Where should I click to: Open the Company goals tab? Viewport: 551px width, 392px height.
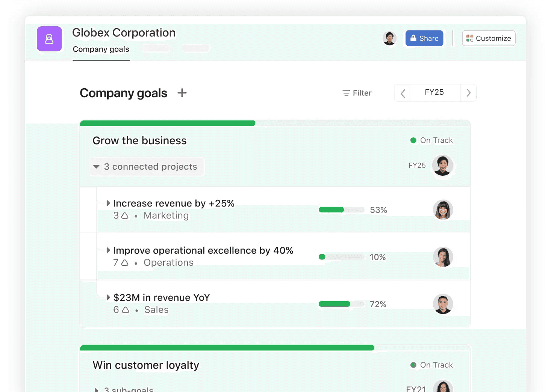pyautogui.click(x=101, y=49)
